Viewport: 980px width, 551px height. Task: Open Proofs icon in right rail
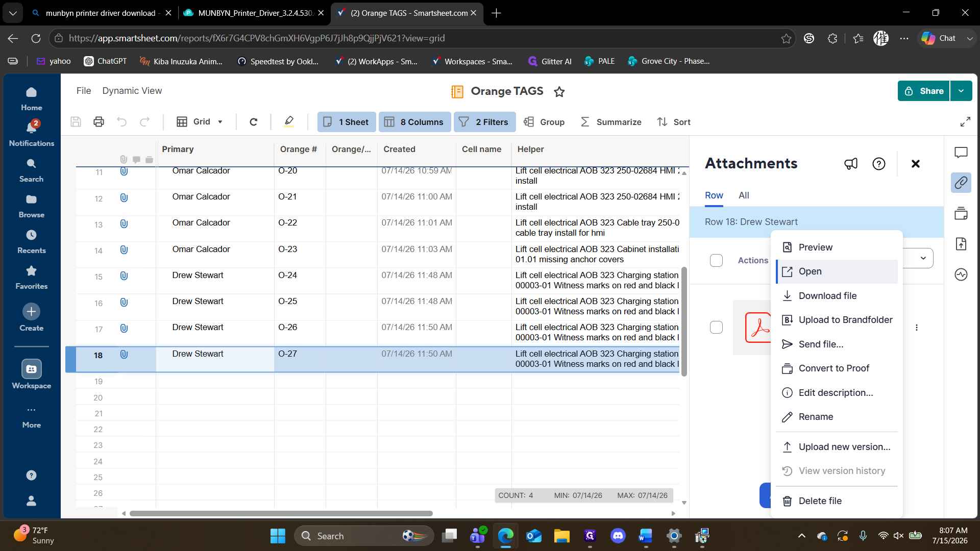tap(961, 213)
